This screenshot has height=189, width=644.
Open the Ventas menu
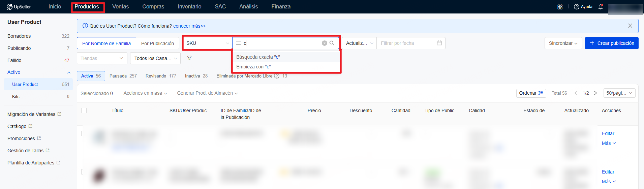[x=120, y=7]
